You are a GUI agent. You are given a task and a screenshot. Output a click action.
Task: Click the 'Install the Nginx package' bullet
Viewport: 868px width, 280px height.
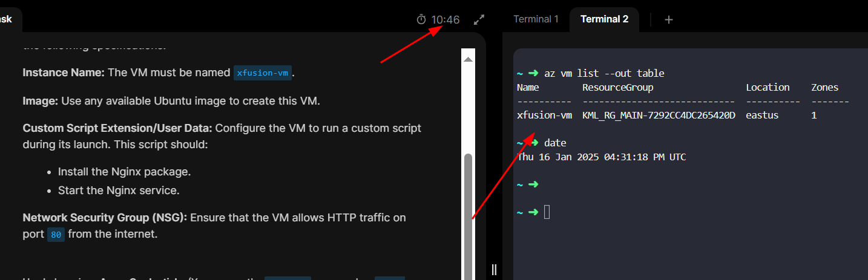click(124, 172)
